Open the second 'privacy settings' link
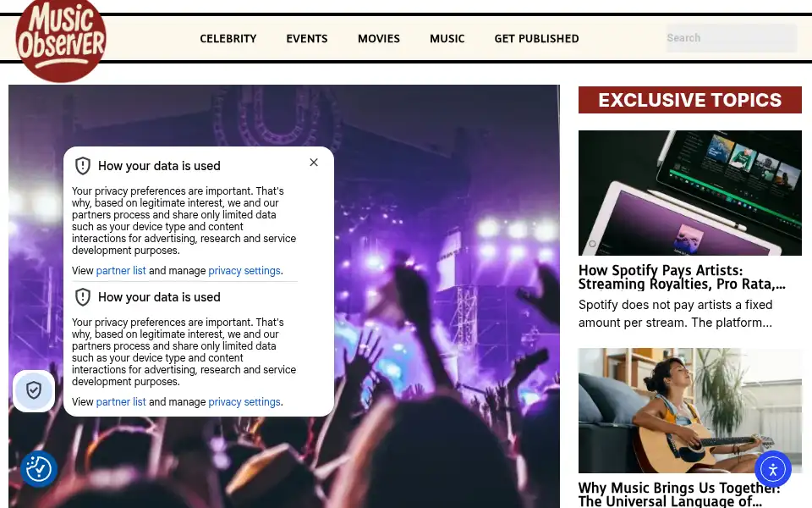This screenshot has height=508, width=812. [244, 401]
